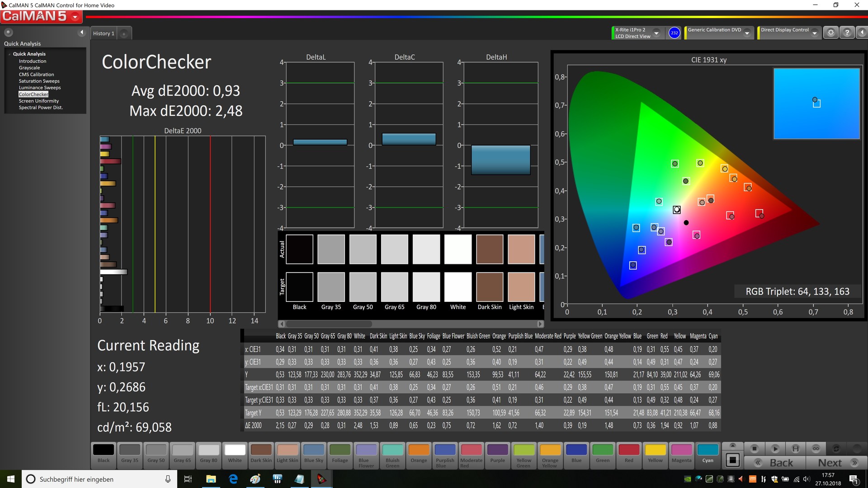
Task: Toggle the circle button above Quick Analysis
Action: (x=9, y=33)
